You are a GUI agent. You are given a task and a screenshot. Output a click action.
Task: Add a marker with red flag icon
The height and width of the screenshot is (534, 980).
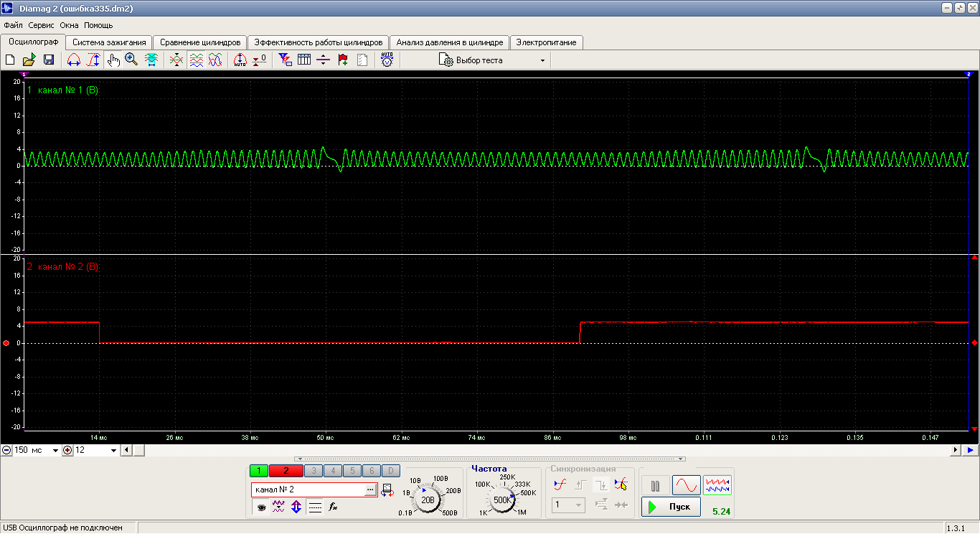[x=343, y=60]
